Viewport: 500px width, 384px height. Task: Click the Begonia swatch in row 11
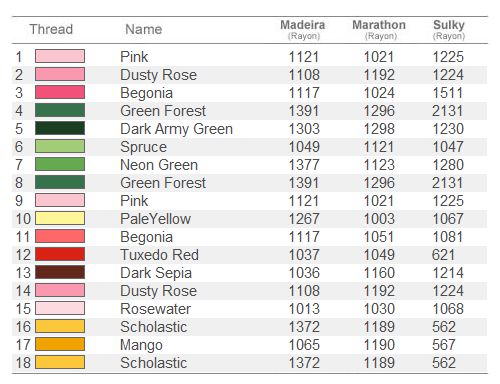tap(60, 236)
